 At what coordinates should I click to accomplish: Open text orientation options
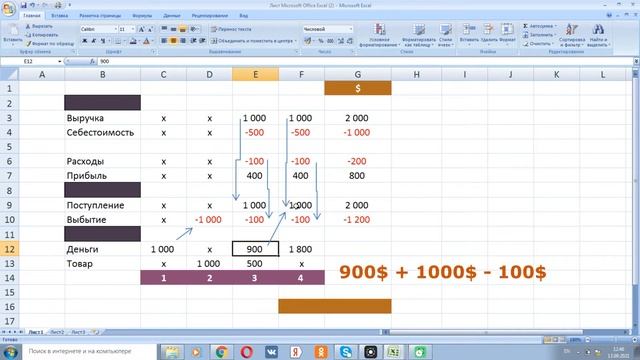[194, 29]
